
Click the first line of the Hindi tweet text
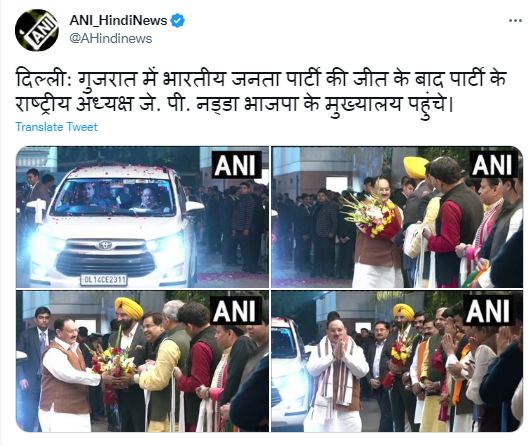tap(261, 80)
